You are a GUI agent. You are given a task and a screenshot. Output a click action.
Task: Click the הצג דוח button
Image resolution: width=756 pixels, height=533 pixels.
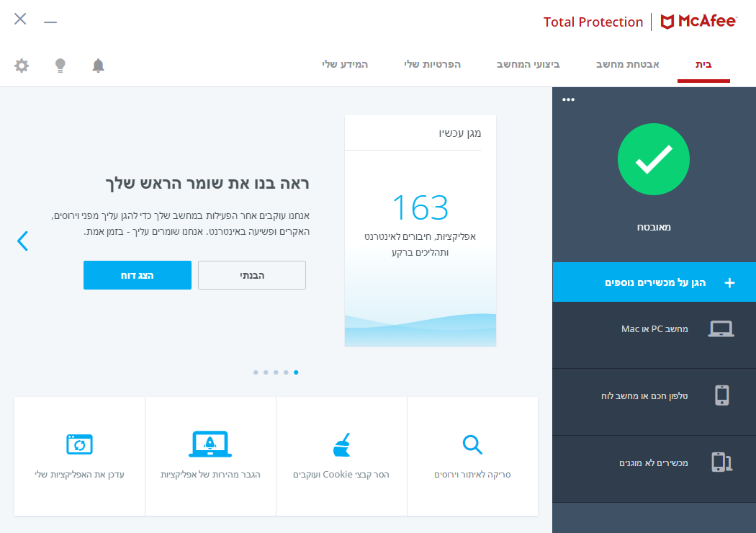138,275
